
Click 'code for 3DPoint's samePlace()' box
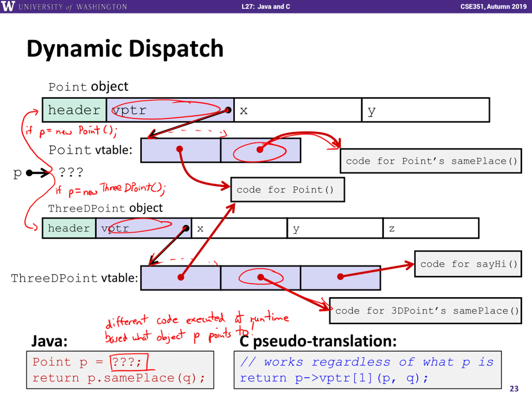pyautogui.click(x=425, y=311)
